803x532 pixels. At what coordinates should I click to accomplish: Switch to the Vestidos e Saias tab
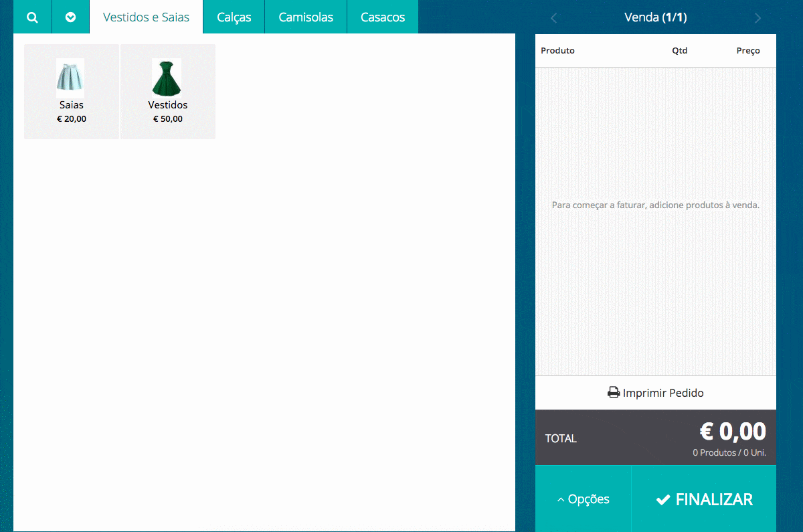146,17
